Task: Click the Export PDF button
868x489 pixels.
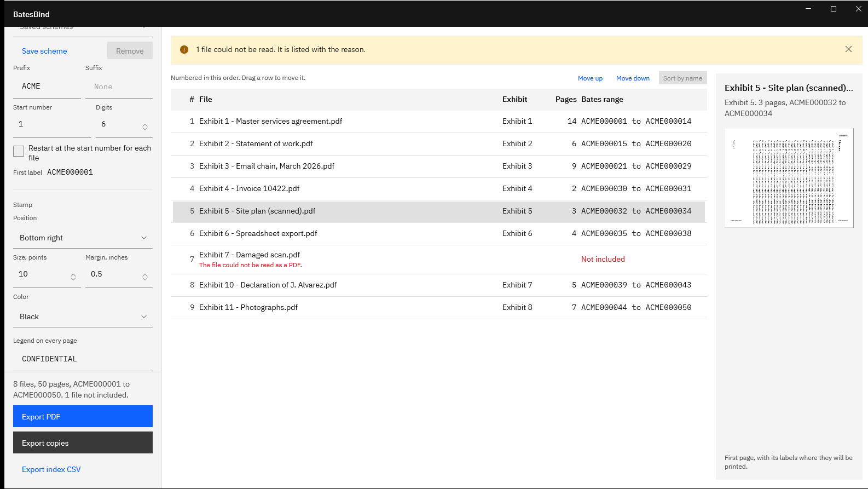Action: [x=83, y=416]
